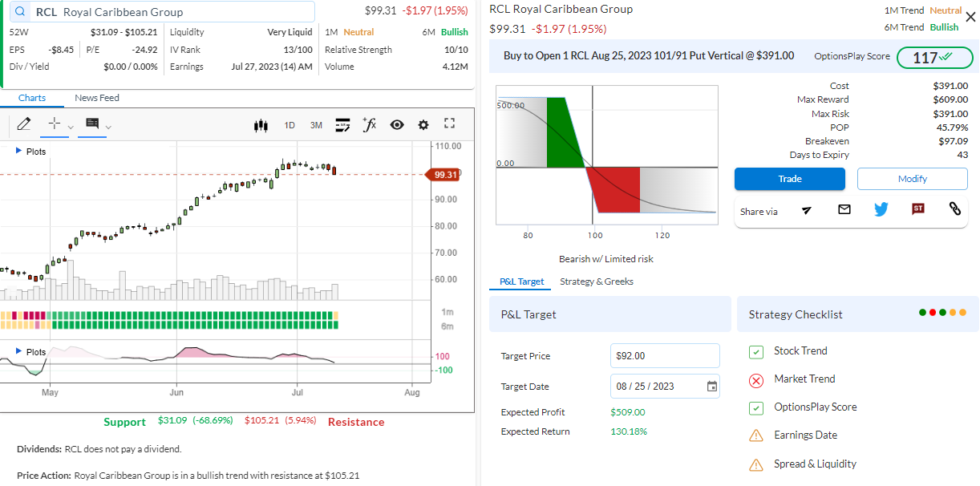This screenshot has width=980, height=486.
Task: Share via Twitter bird icon
Action: [x=881, y=209]
